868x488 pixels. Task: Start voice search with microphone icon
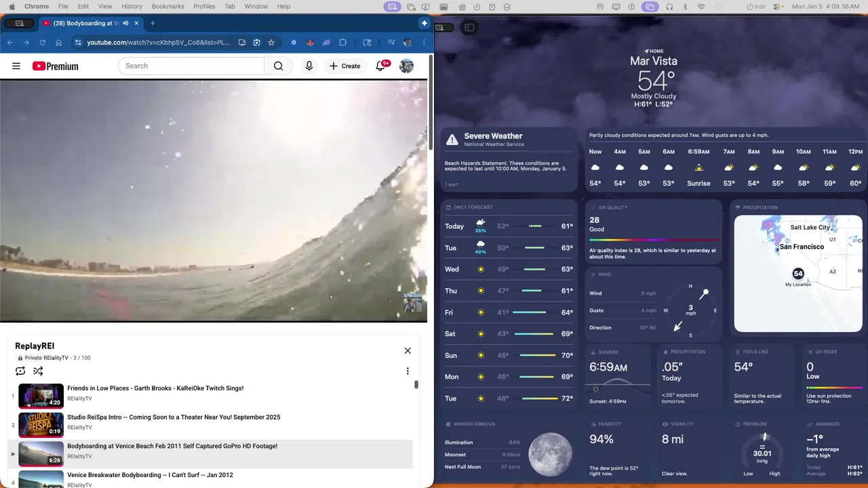(x=309, y=66)
